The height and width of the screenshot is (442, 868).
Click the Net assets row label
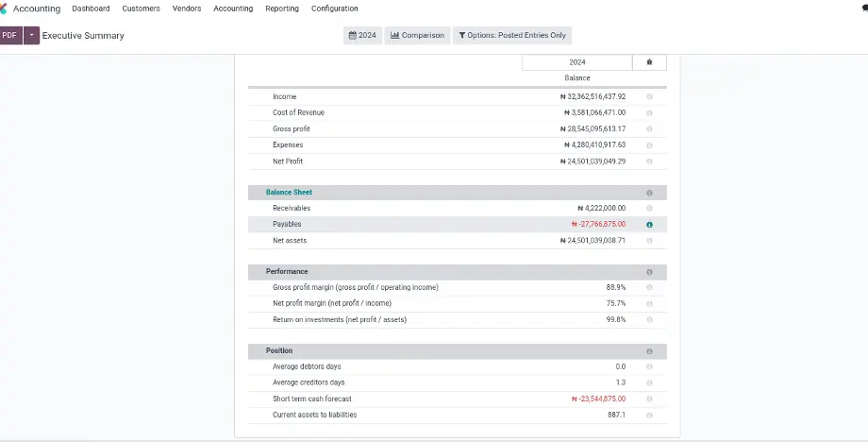[290, 241]
